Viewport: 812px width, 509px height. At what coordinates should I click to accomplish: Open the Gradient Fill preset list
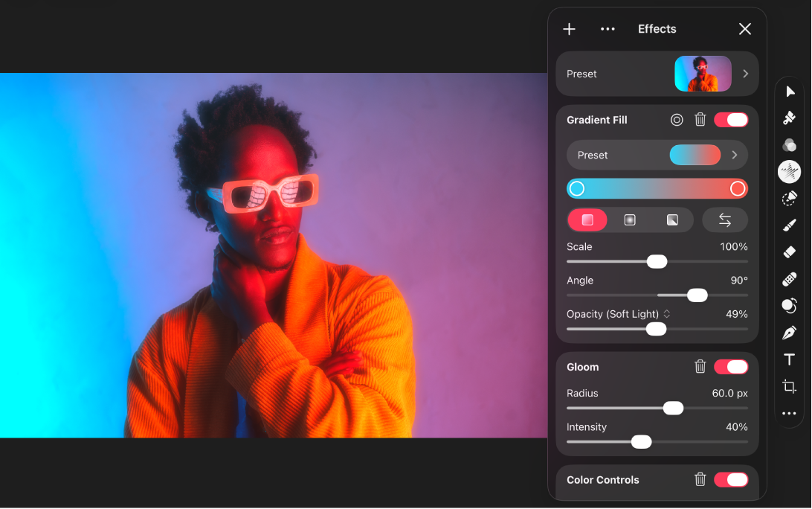pyautogui.click(x=734, y=155)
